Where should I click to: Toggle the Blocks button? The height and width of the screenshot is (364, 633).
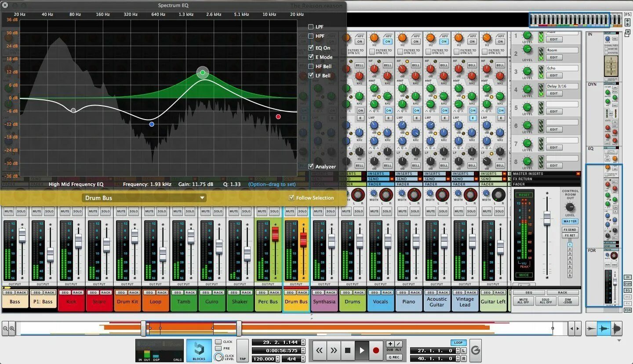pyautogui.click(x=199, y=350)
